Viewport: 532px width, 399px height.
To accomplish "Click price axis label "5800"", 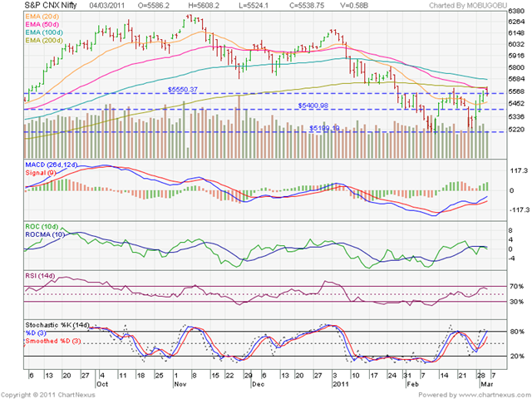I will [x=517, y=67].
